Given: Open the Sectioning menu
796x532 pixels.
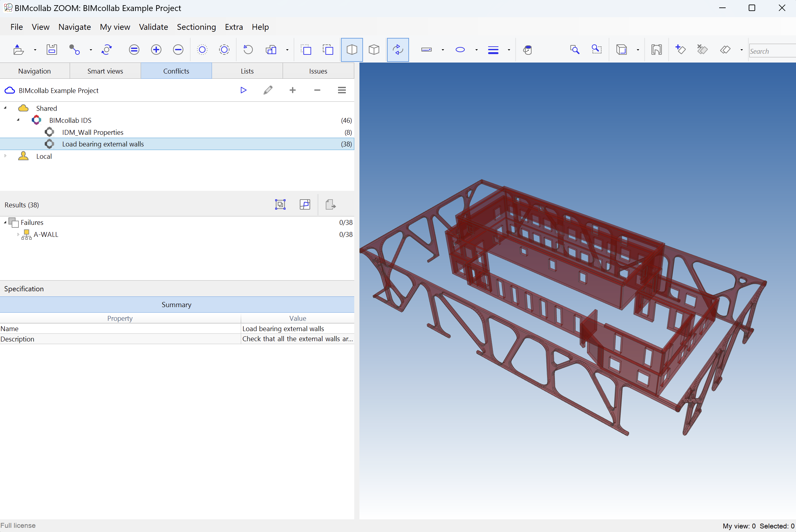Looking at the screenshot, I should (196, 27).
